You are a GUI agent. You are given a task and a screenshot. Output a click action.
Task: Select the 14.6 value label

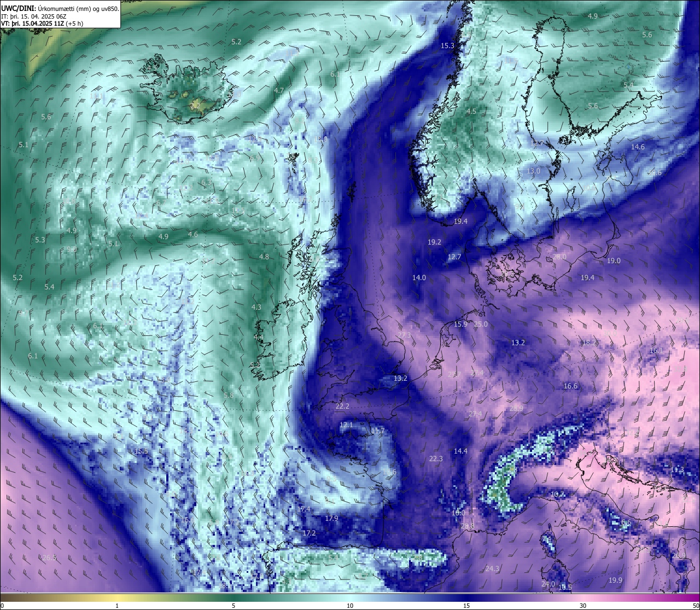pyautogui.click(x=638, y=147)
